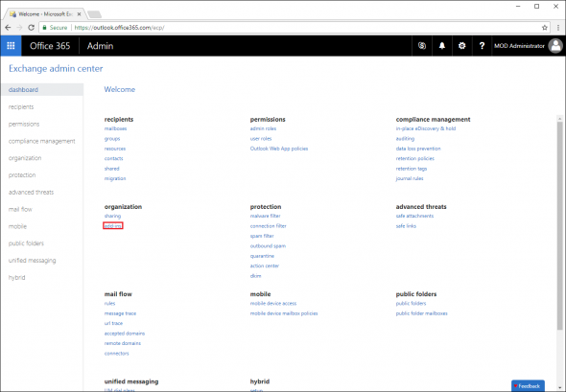Image resolution: width=566 pixels, height=392 pixels.
Task: Open the mailboxes link
Action: tap(115, 128)
